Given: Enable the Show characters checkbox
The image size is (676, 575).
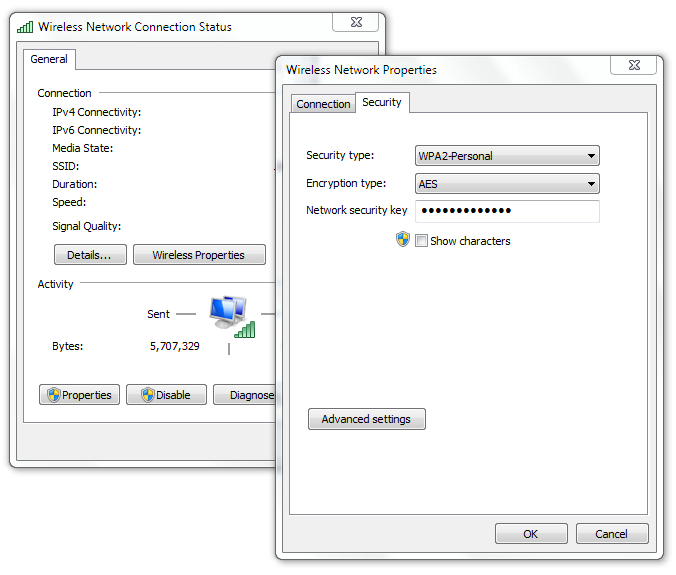Looking at the screenshot, I should (421, 241).
